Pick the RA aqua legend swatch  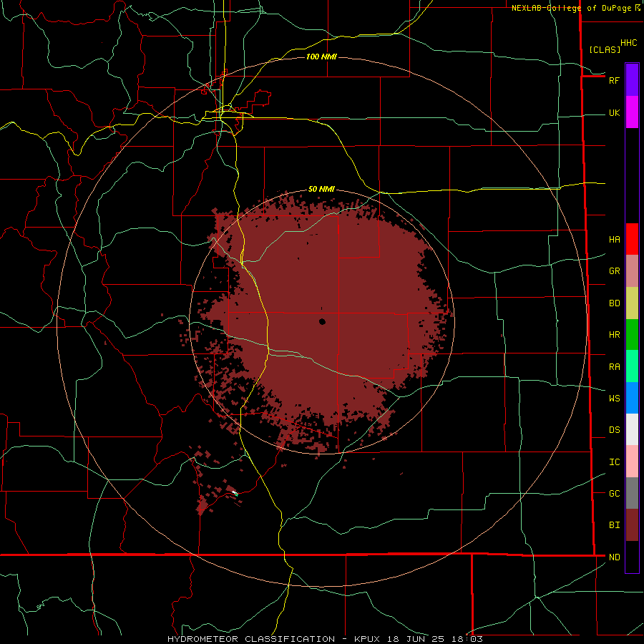(x=632, y=366)
